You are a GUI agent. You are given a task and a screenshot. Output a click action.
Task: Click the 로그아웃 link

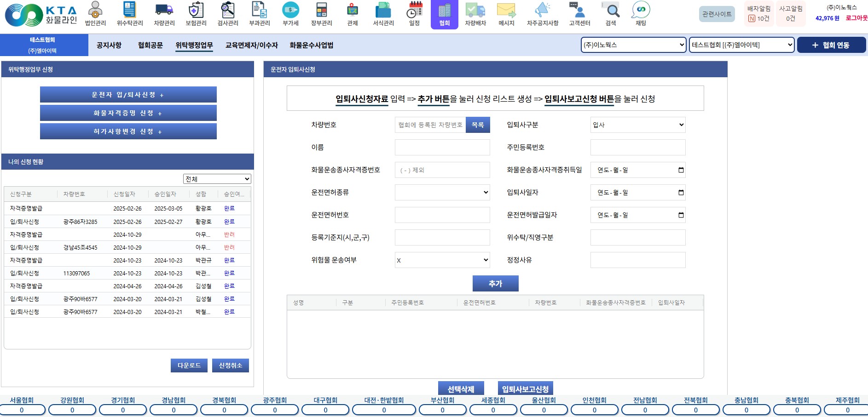click(x=856, y=18)
